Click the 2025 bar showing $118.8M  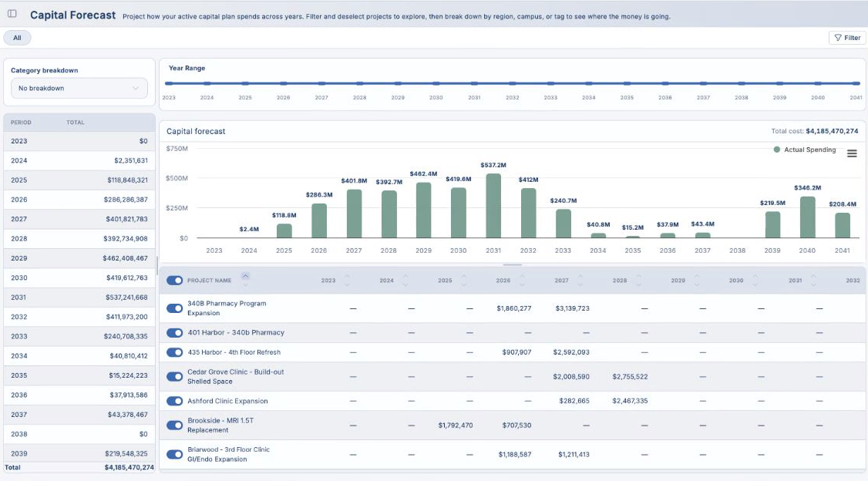284,230
